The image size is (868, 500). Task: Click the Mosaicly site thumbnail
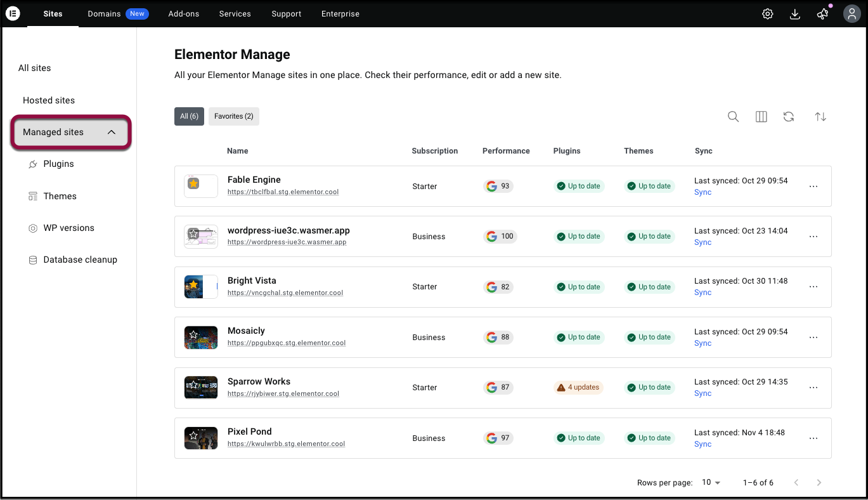click(x=200, y=337)
